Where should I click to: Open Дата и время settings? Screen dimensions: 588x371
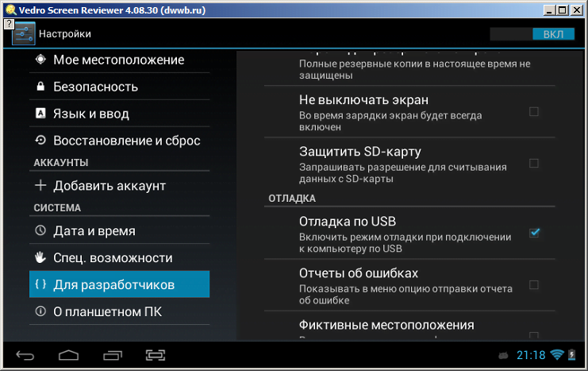(x=94, y=231)
